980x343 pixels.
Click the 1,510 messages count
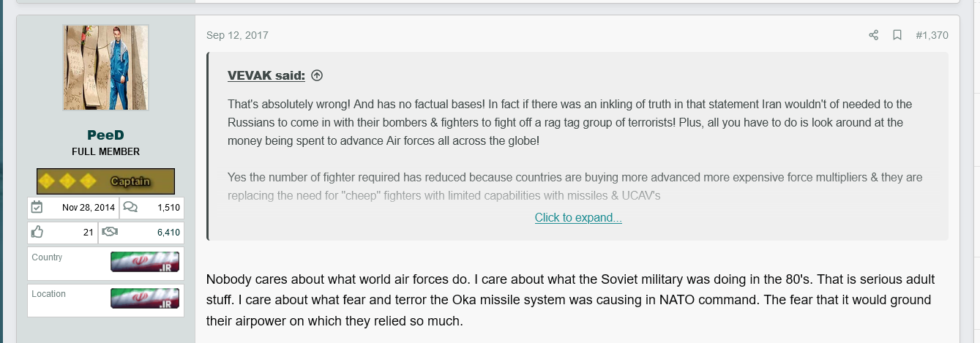point(168,208)
